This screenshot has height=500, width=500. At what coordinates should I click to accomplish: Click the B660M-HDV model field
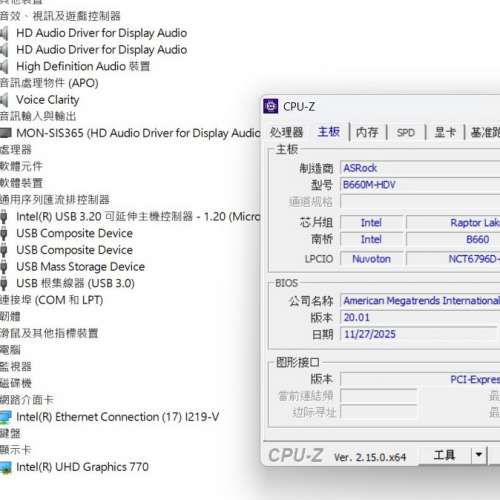420,185
